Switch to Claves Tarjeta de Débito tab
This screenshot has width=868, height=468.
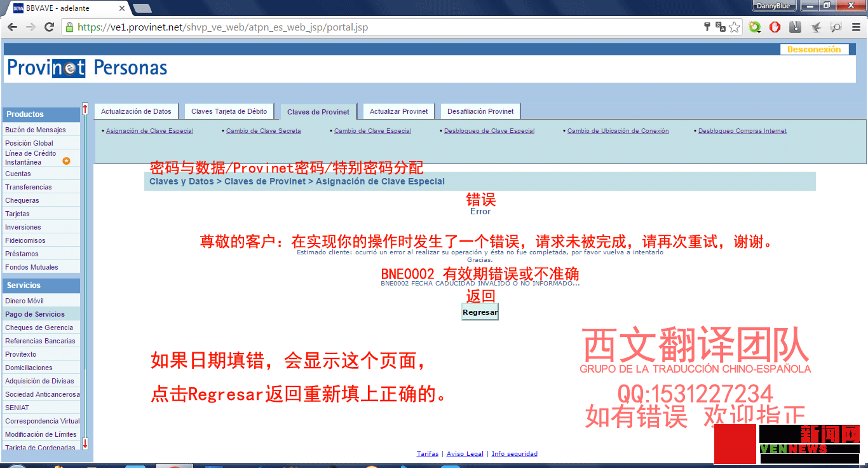pos(229,111)
